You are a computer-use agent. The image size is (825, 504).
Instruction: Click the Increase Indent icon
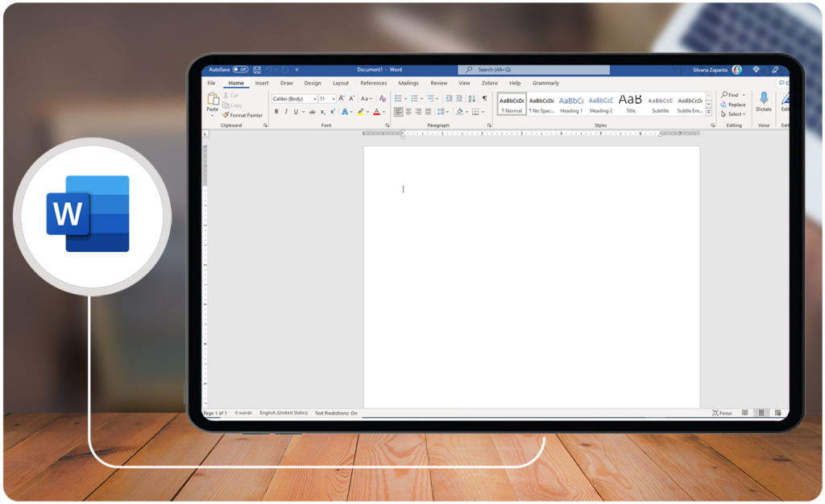tap(458, 98)
